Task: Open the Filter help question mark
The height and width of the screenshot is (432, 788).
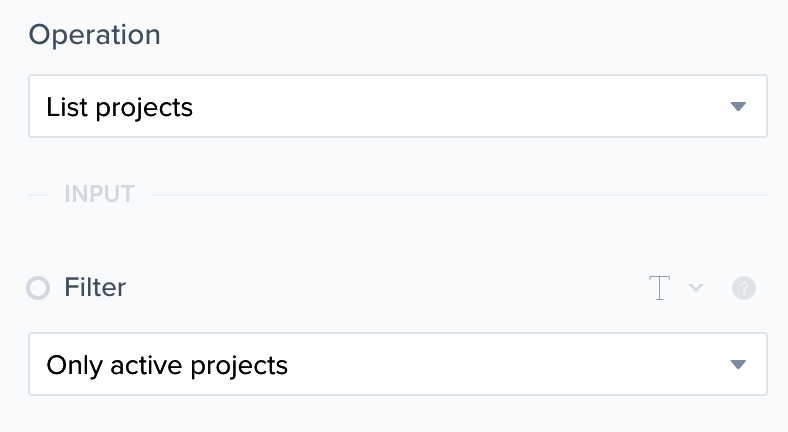Action: pyautogui.click(x=743, y=288)
